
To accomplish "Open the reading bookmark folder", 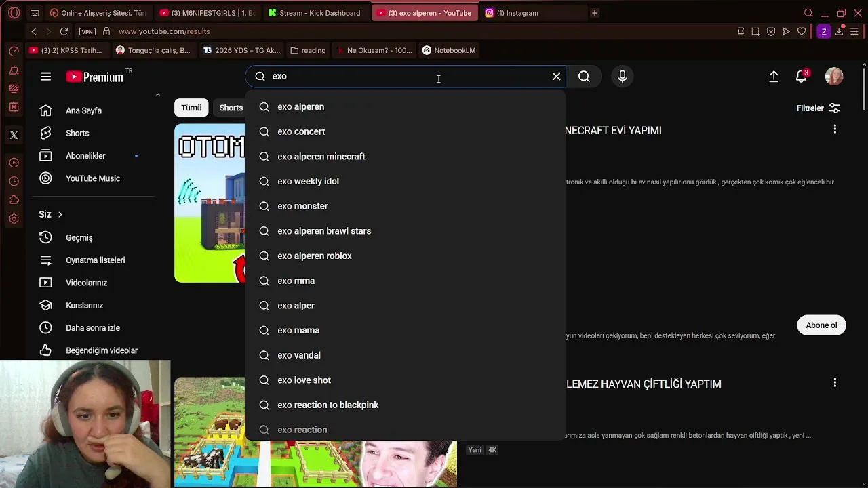I will pyautogui.click(x=308, y=50).
